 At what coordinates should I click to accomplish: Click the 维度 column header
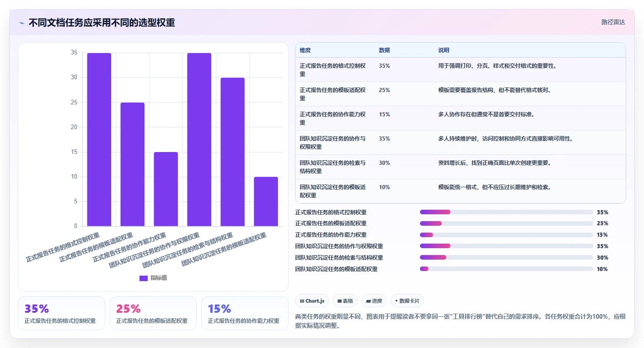pos(305,50)
